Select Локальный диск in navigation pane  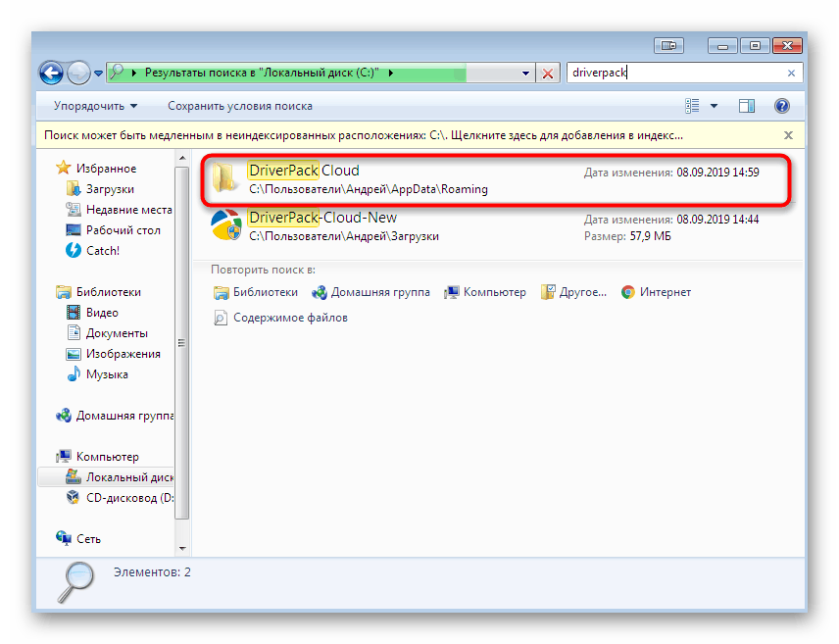129,477
